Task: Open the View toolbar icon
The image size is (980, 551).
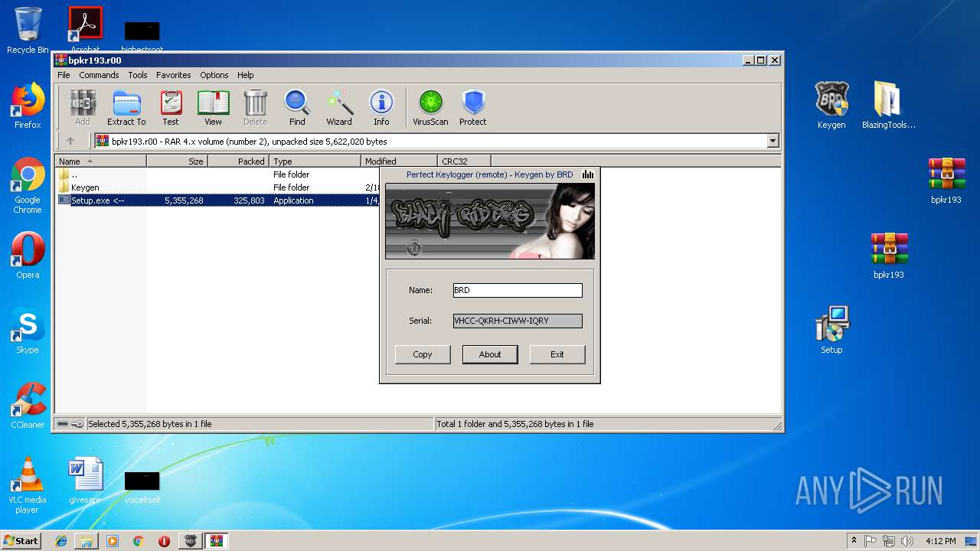Action: [213, 108]
